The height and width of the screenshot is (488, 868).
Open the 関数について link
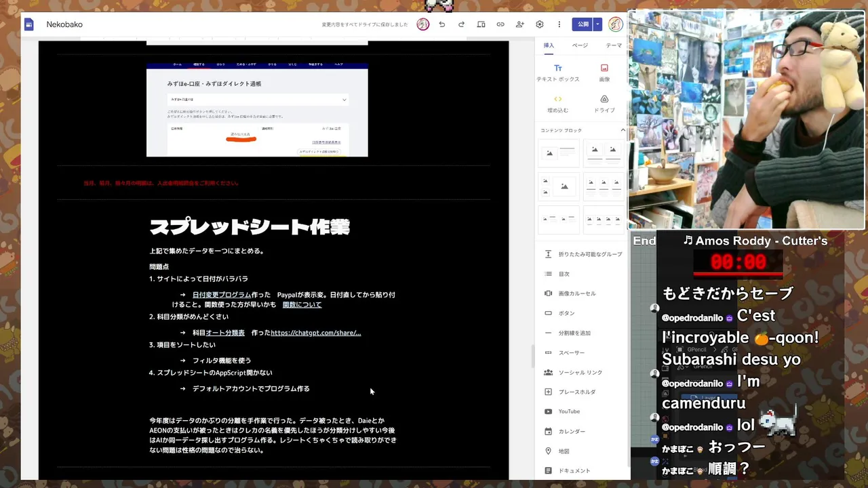[x=302, y=304]
